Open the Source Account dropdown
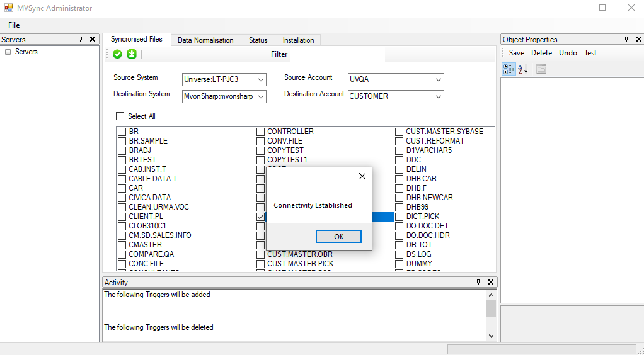The width and height of the screenshot is (644, 355). coord(438,79)
